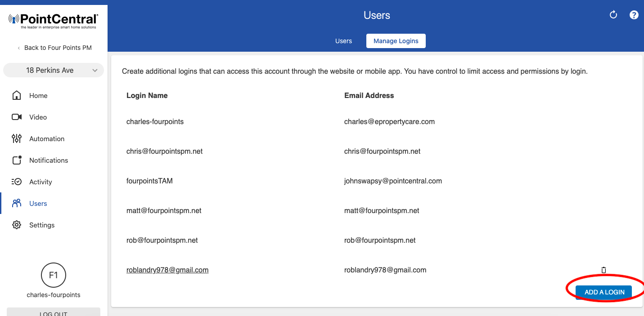The height and width of the screenshot is (316, 644).
Task: Switch to the Users tab
Action: (343, 41)
